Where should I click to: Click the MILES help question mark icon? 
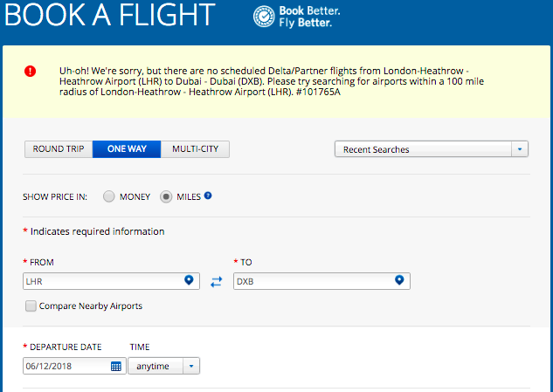point(208,196)
